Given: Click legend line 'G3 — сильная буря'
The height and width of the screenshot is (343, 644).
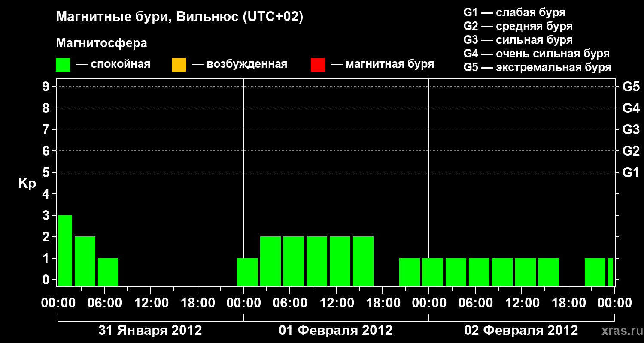Looking at the screenshot, I should pyautogui.click(x=518, y=40).
